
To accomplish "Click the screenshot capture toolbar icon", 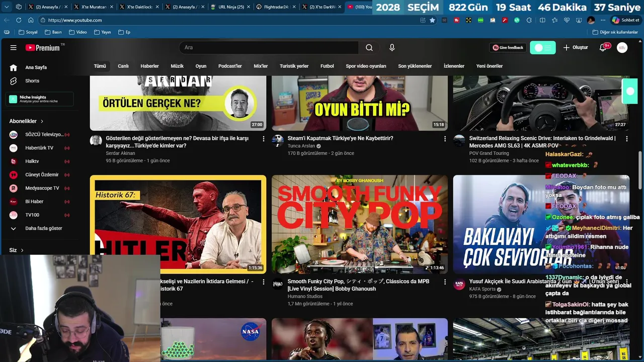I will 579,20.
